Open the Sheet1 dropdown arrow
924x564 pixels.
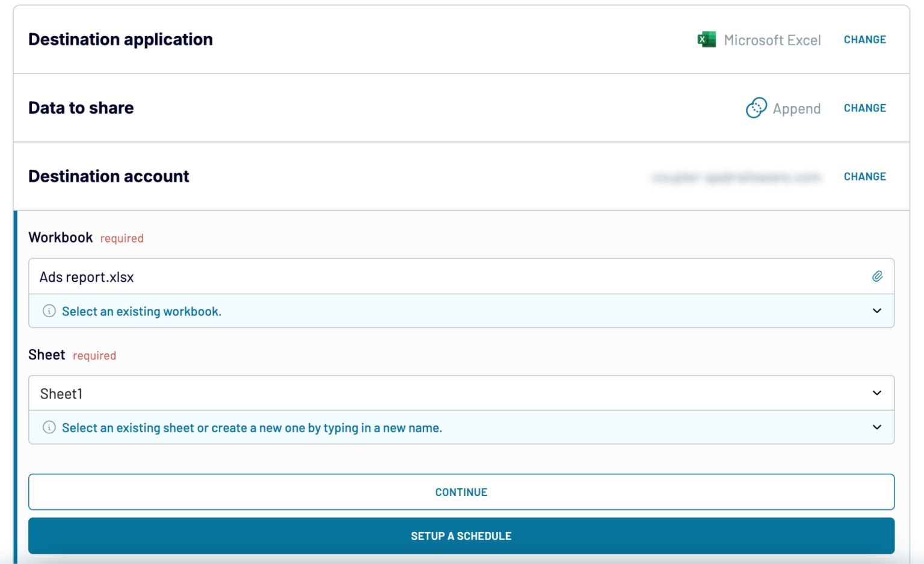point(876,393)
